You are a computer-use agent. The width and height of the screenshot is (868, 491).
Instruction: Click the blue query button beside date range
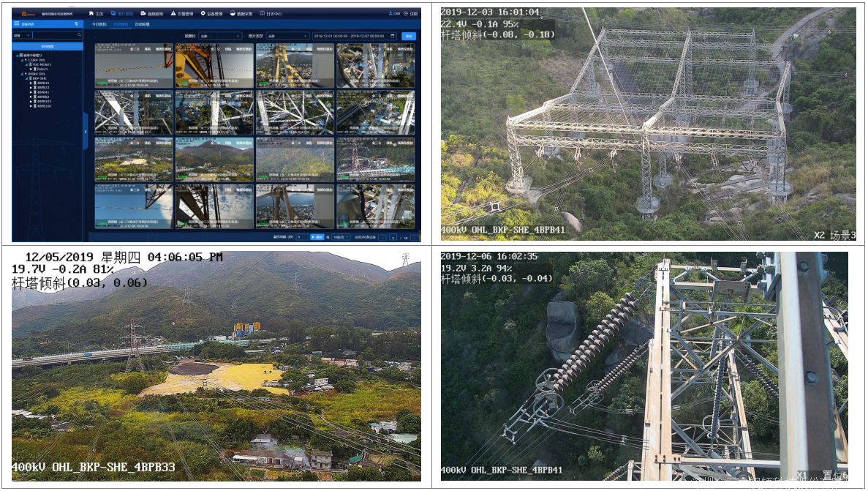click(x=409, y=36)
